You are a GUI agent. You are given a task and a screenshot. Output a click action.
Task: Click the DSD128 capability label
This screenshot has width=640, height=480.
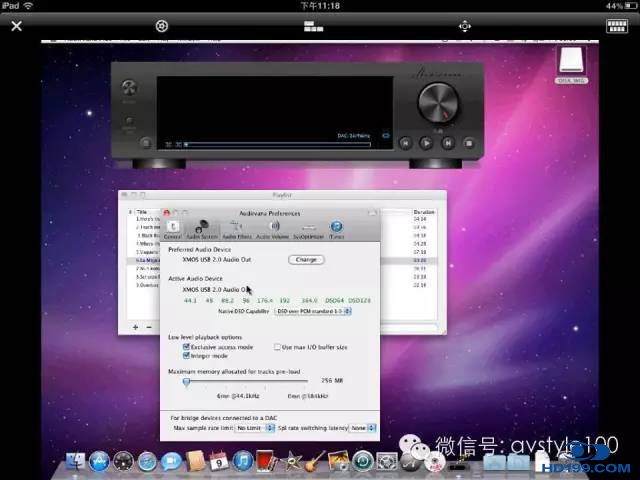point(359,300)
